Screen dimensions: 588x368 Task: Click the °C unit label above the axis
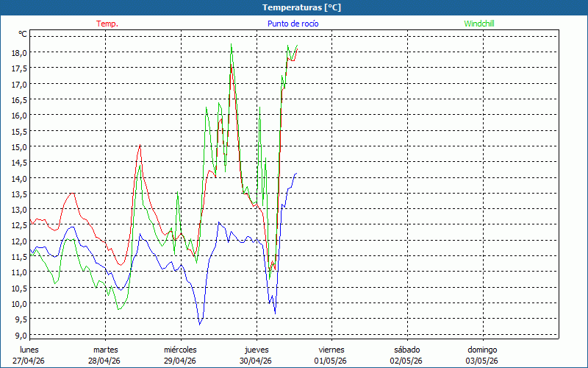[22, 34]
